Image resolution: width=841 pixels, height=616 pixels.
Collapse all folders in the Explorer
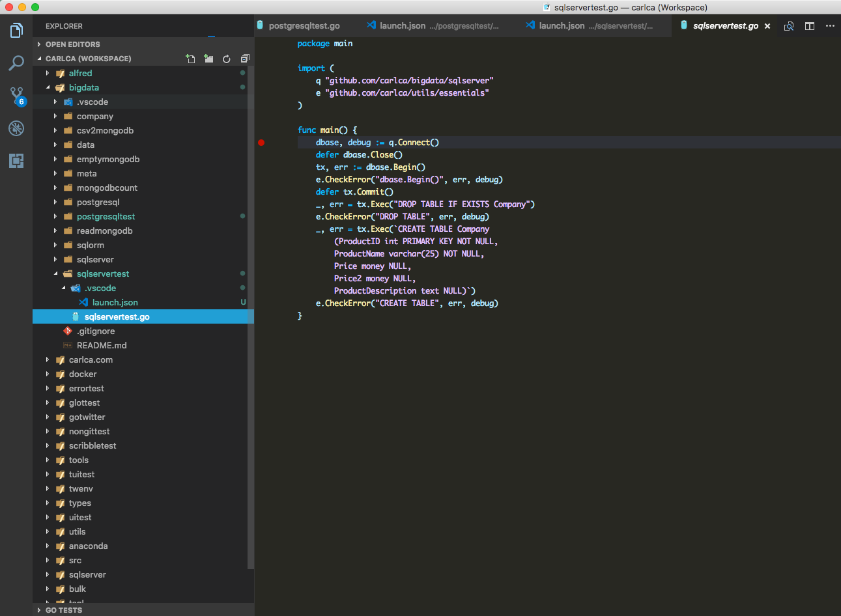pos(245,59)
